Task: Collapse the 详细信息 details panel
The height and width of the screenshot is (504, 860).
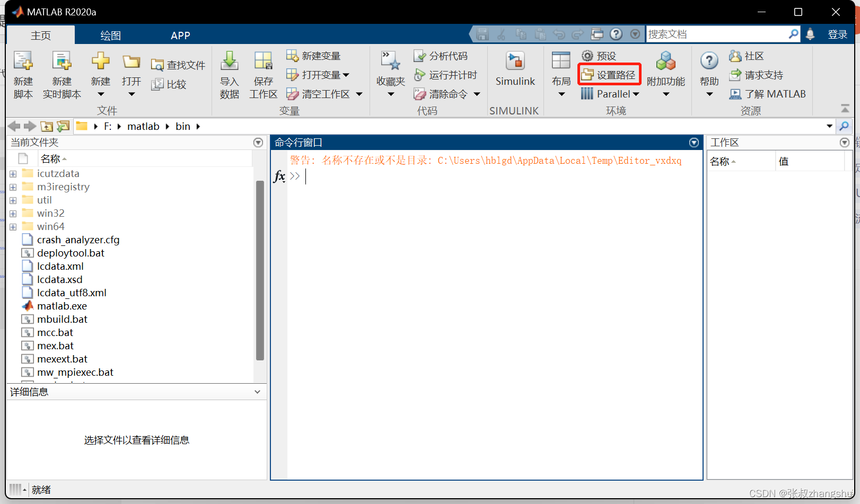Action: coord(257,392)
